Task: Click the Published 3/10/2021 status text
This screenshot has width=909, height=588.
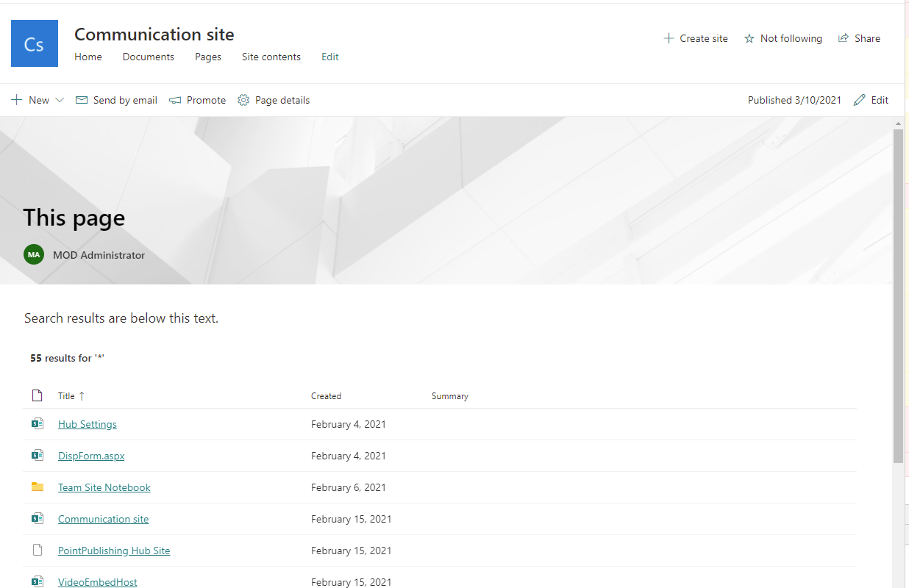Action: point(794,100)
